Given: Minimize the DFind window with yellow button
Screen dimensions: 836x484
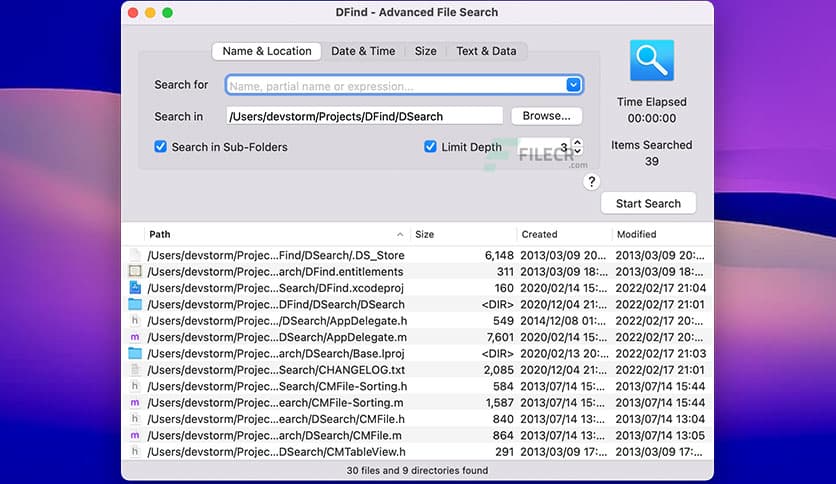Looking at the screenshot, I should coord(150,12).
